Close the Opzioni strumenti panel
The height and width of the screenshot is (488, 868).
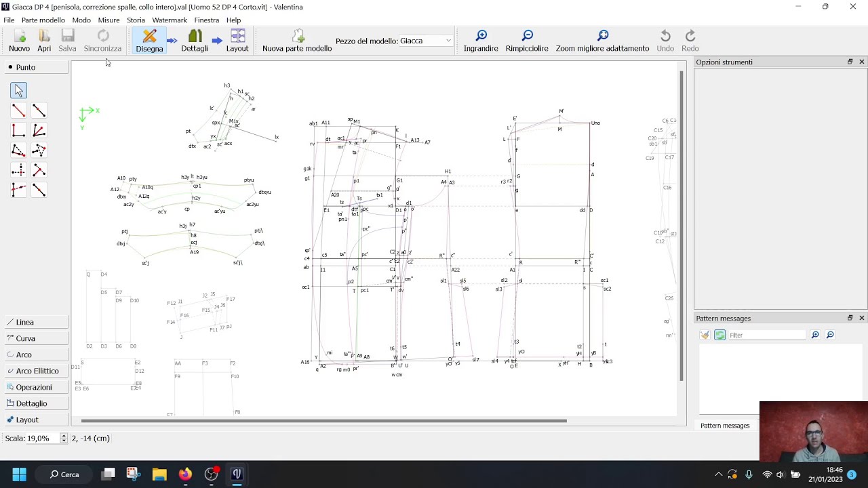[862, 62]
